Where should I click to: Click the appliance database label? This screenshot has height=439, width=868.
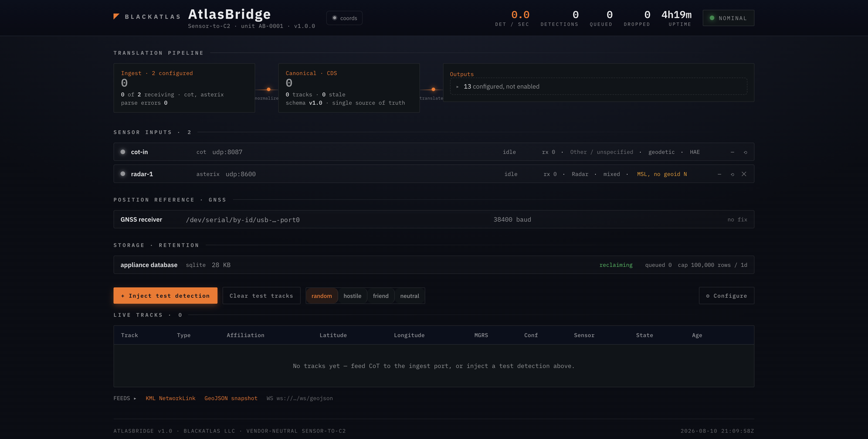pos(149,265)
